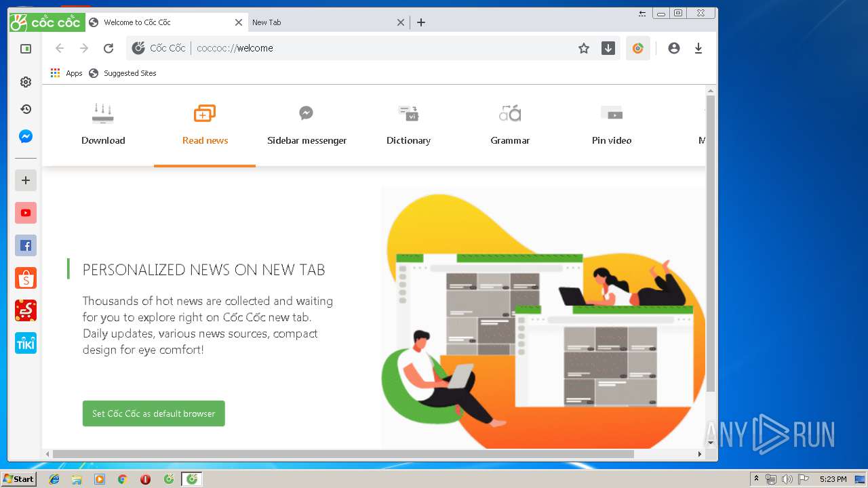Select the Pin video feature tab
Image resolution: width=868 pixels, height=488 pixels.
612,125
